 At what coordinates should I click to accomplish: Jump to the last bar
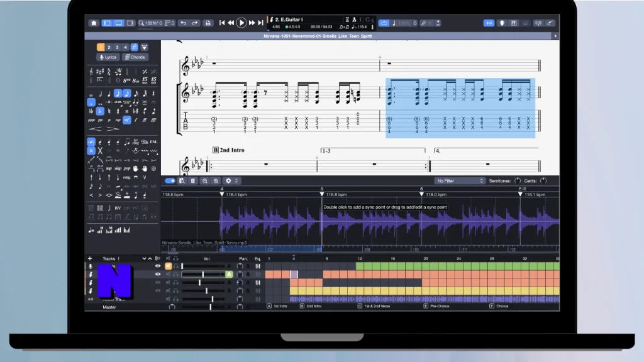(260, 23)
